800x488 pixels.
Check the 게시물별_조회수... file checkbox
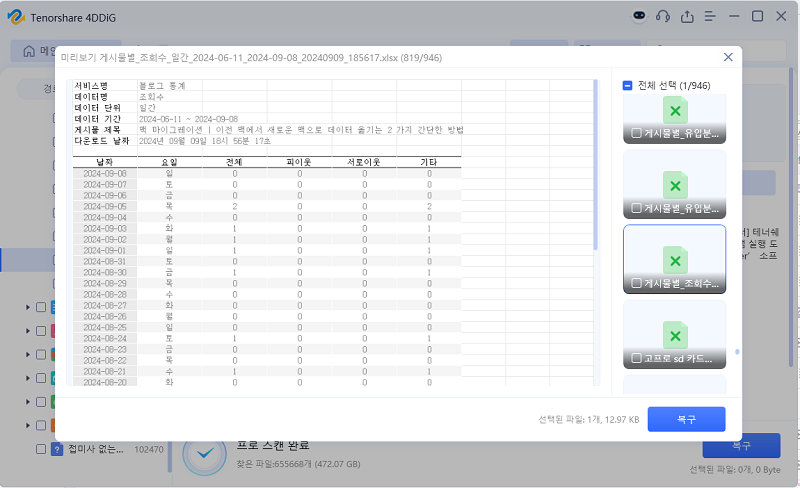click(x=636, y=283)
